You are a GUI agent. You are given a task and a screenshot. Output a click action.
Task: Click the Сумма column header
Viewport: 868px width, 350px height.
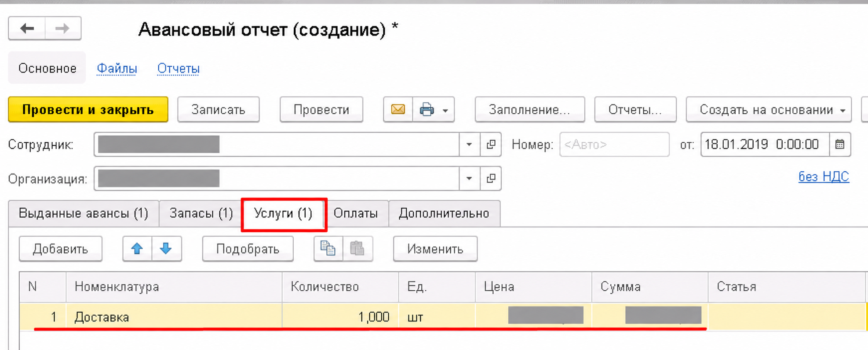[x=650, y=287]
